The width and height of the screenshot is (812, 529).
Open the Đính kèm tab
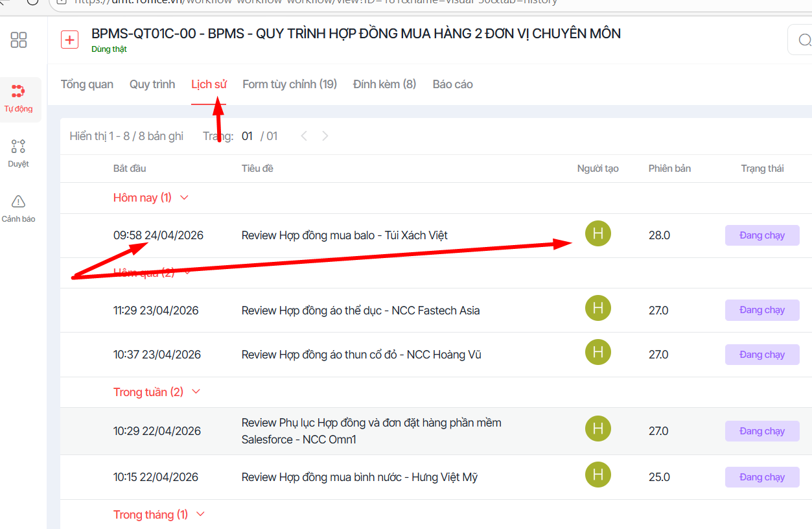coord(384,84)
